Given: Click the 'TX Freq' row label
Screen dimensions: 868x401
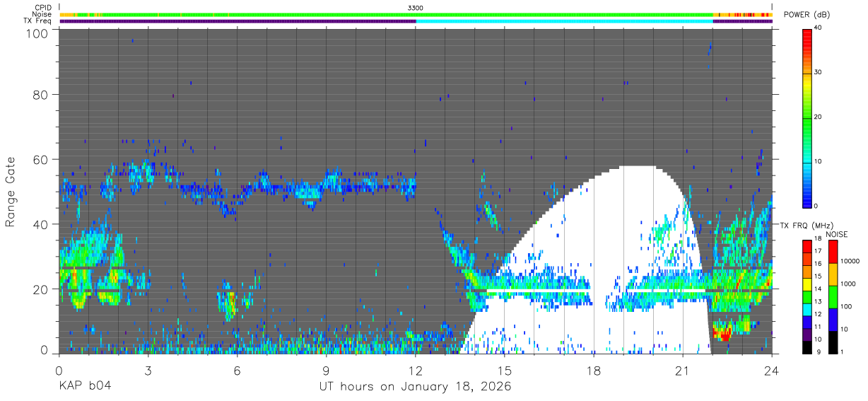Looking at the screenshot, I should click(38, 21).
